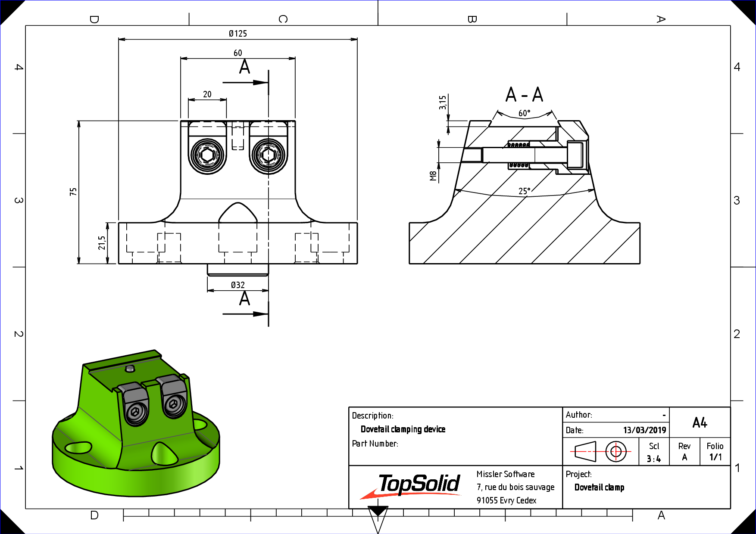Pick the 3,15 dimension in section view
756x534 pixels.
443,102
